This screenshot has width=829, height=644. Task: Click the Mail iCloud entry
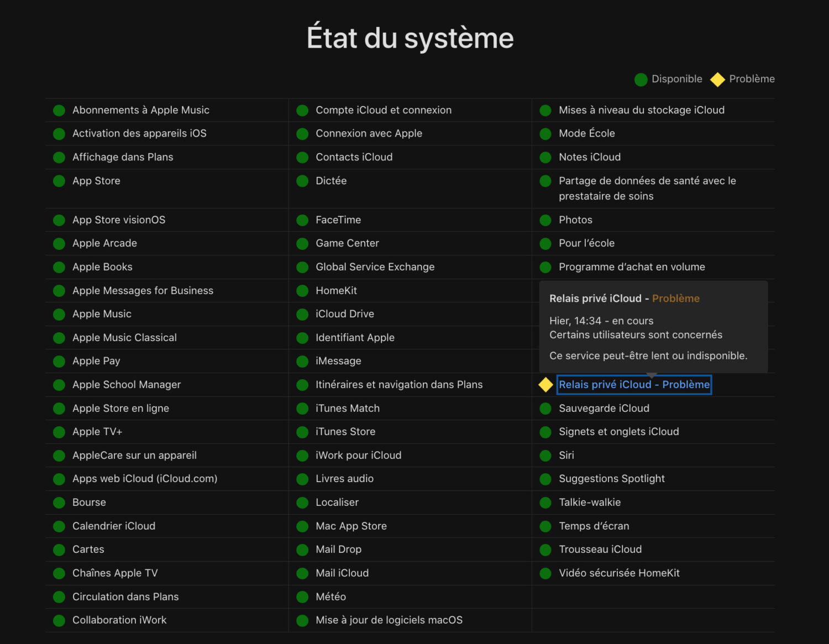342,573
